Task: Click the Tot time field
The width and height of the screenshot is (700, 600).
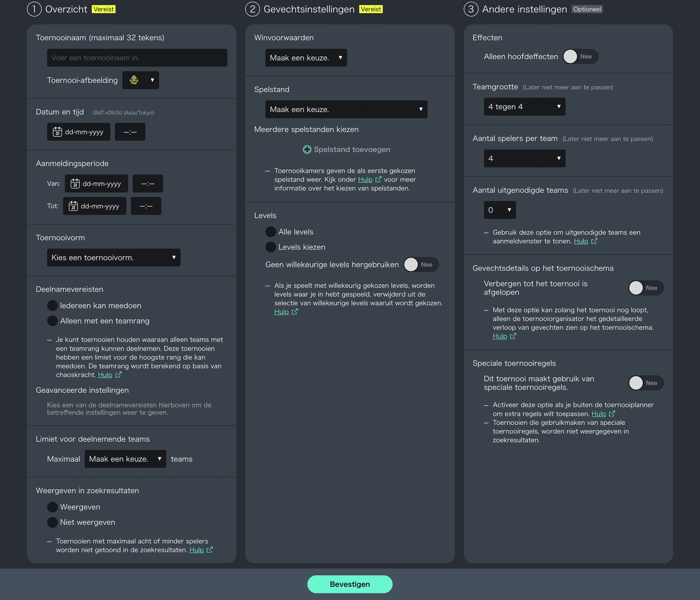Action: (x=146, y=206)
